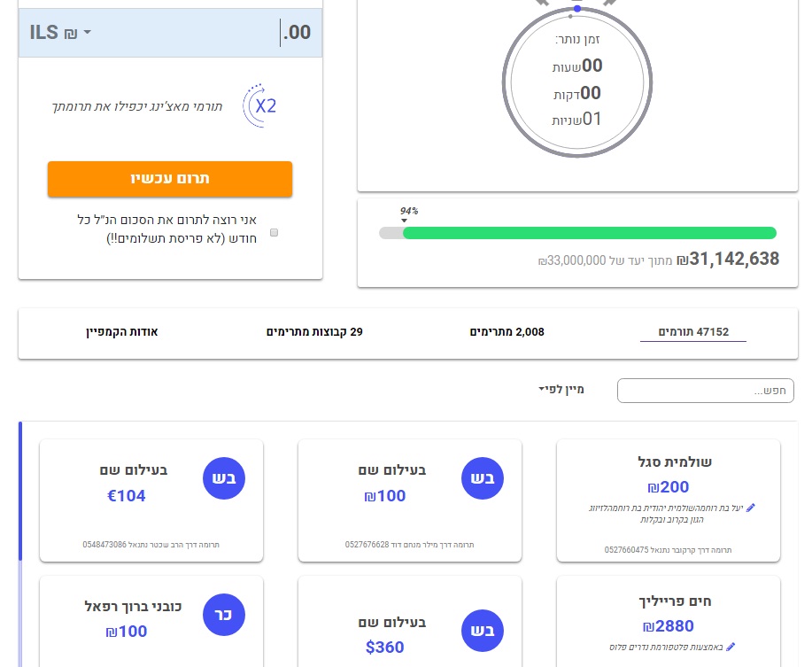
Task: Click the pencil edit icon on Shulamit Segal's donation card
Action: pos(749,508)
